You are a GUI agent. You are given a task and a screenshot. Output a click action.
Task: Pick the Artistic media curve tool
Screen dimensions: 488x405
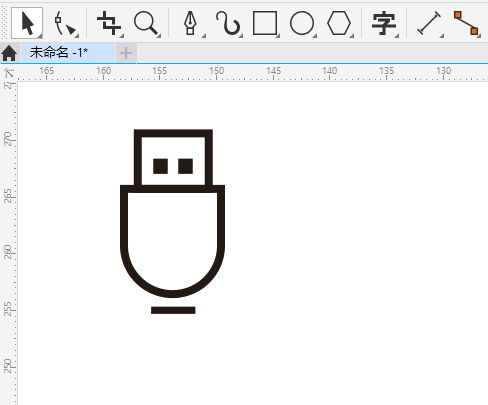click(x=228, y=23)
